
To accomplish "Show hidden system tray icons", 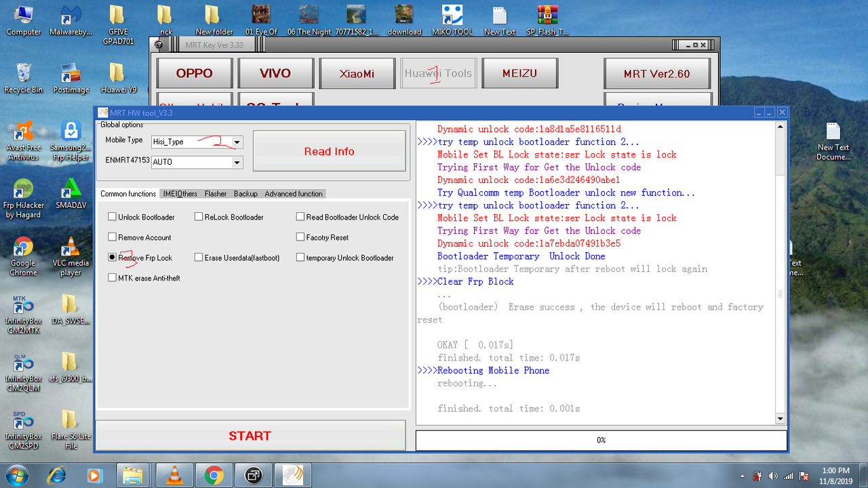I will [x=743, y=476].
